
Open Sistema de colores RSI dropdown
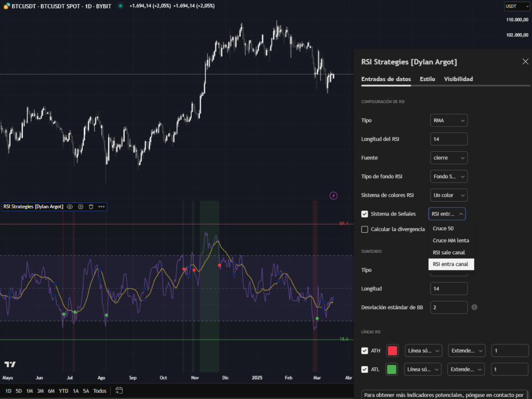pyautogui.click(x=448, y=195)
